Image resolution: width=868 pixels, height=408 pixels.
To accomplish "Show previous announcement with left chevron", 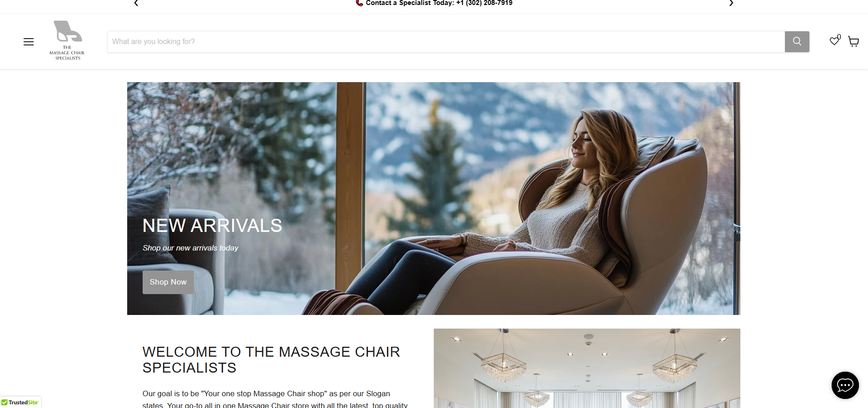I will (136, 3).
